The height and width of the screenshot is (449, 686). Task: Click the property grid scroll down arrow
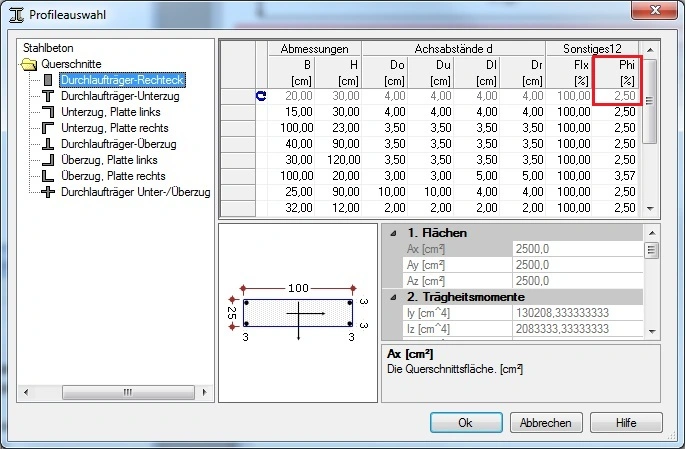pyautogui.click(x=652, y=332)
